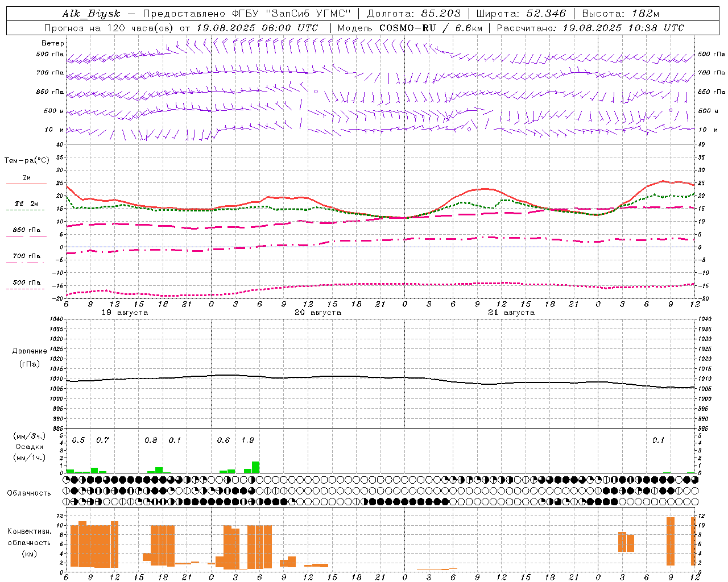Select the date label 21 августа
728x582 pixels.
pyautogui.click(x=511, y=313)
